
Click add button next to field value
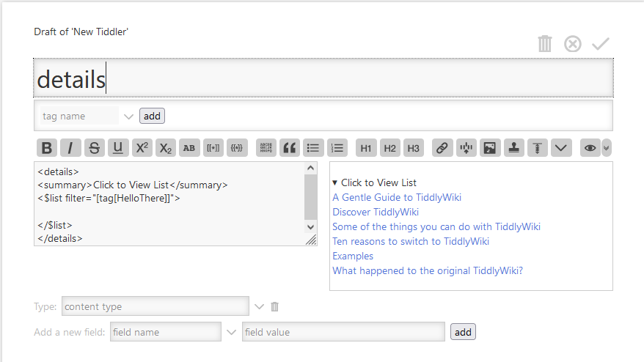463,332
